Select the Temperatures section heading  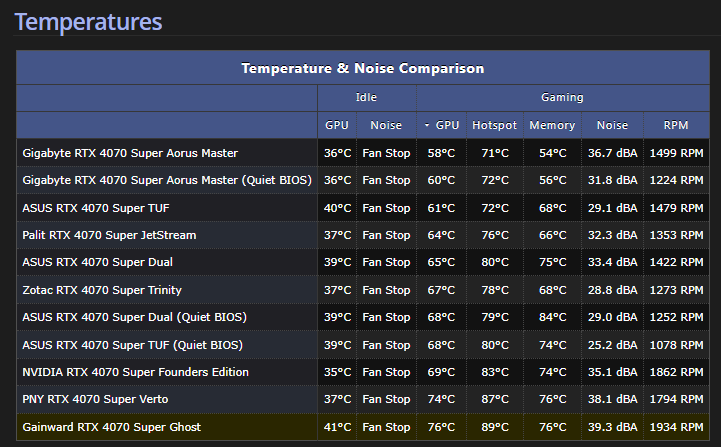coord(89,20)
